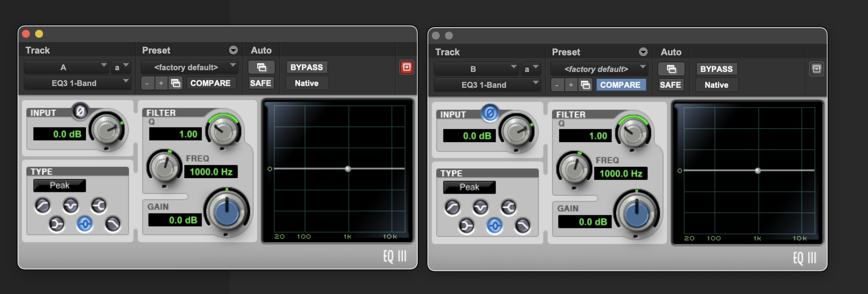The image size is (868, 294).
Task: Select High-Pass filter type in track B window
Action: tap(452, 207)
